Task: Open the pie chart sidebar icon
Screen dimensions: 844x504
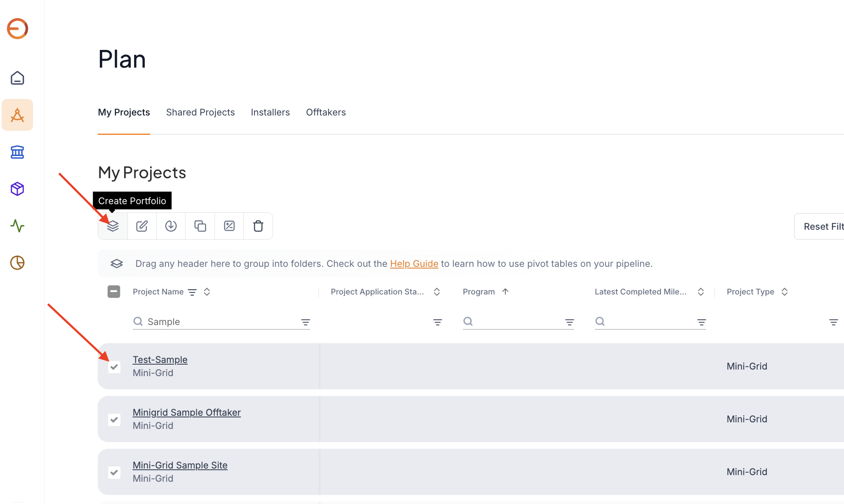Action: 17,263
